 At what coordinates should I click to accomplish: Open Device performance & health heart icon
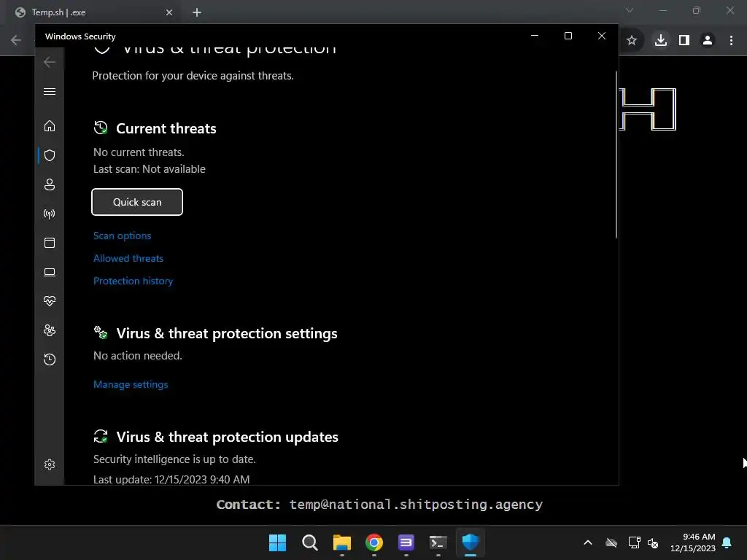[50, 301]
